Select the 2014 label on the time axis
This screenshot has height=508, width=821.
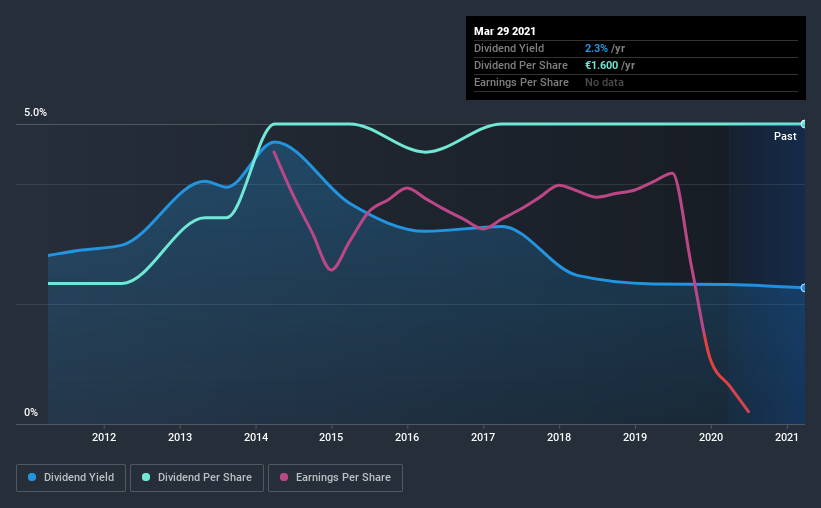[x=256, y=437]
